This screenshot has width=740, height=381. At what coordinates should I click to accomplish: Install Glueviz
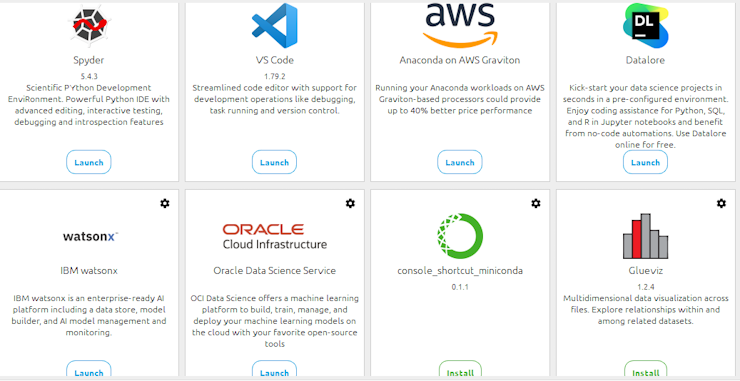(646, 370)
